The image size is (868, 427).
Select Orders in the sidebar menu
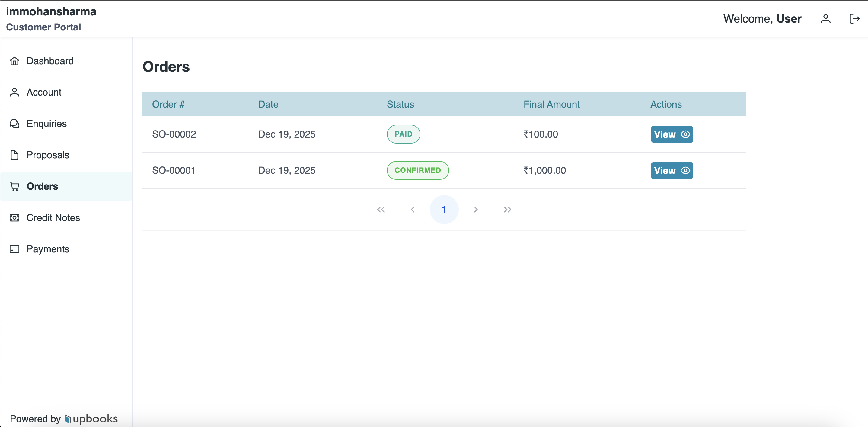click(x=42, y=186)
